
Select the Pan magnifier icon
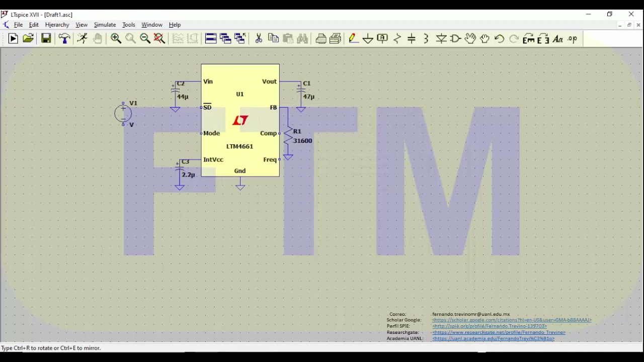coord(130,39)
